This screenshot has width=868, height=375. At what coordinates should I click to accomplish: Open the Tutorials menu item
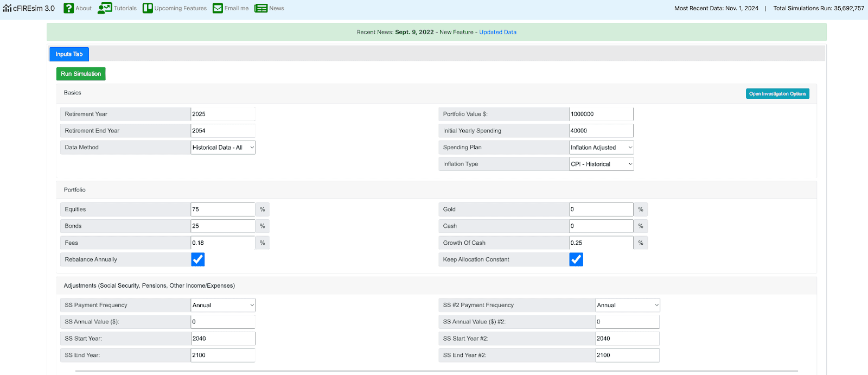[x=125, y=8]
